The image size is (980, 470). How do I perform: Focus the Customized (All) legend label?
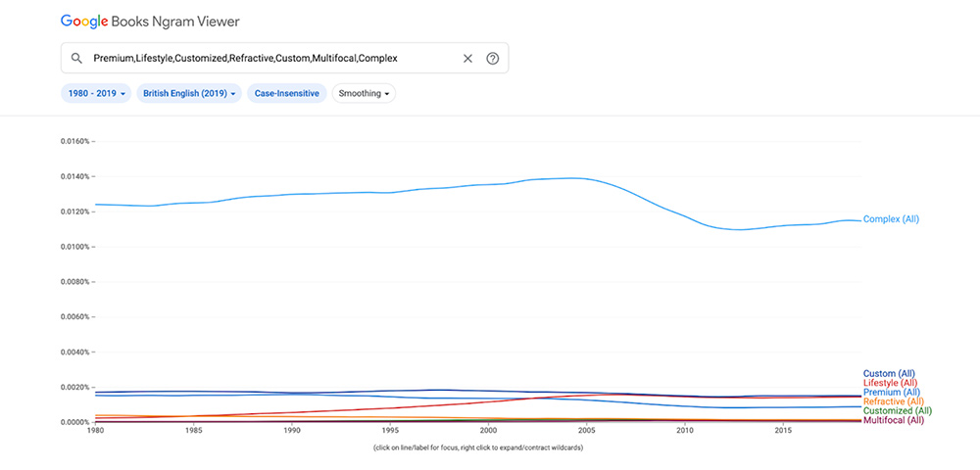click(x=898, y=410)
